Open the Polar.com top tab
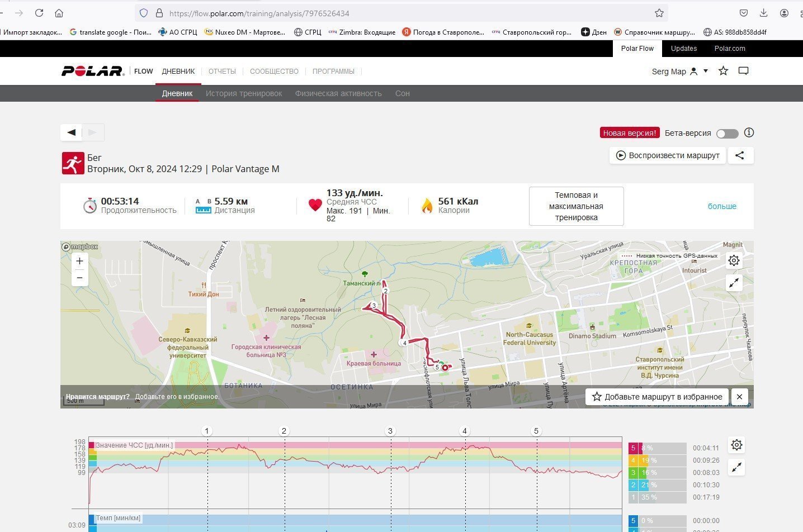Screen dimensions: 803x532 pyautogui.click(x=730, y=49)
